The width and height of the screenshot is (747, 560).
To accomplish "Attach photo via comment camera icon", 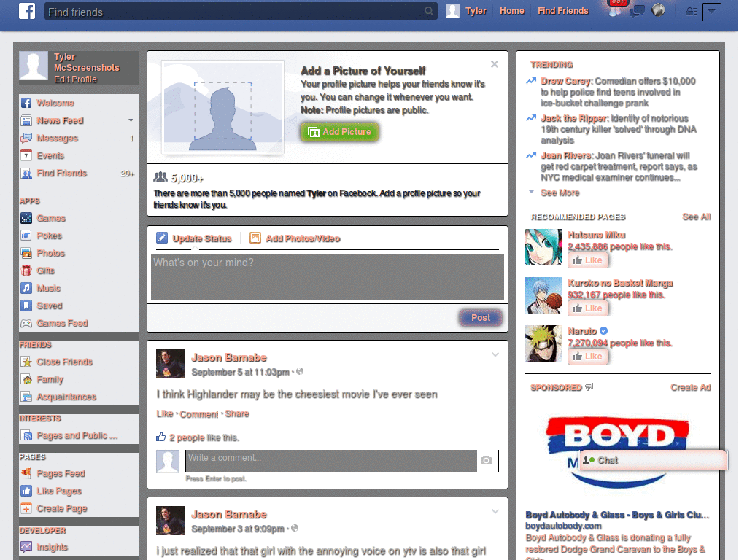I will tap(486, 460).
